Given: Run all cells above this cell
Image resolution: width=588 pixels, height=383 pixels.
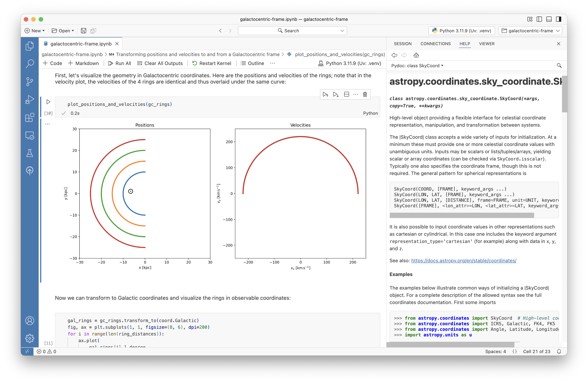Looking at the screenshot, I should click(325, 94).
